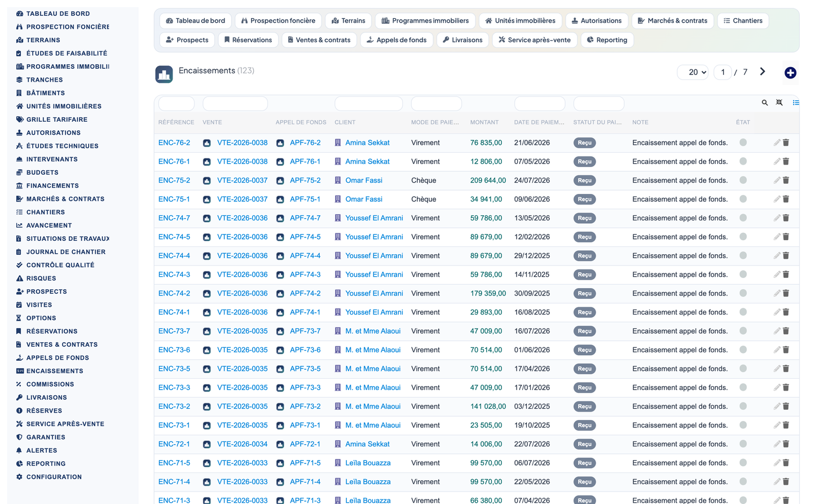Click Reçu status badge on ENC-75-2 row

click(x=584, y=180)
